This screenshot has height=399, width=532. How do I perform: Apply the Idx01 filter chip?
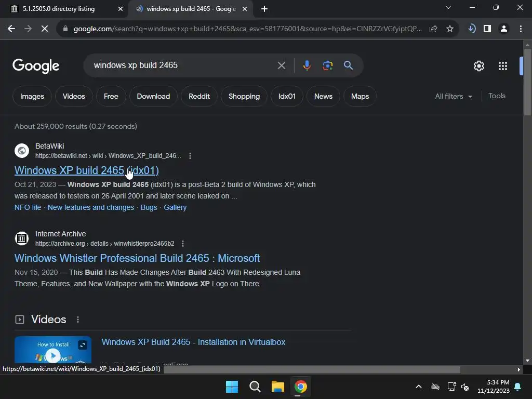coord(287,96)
